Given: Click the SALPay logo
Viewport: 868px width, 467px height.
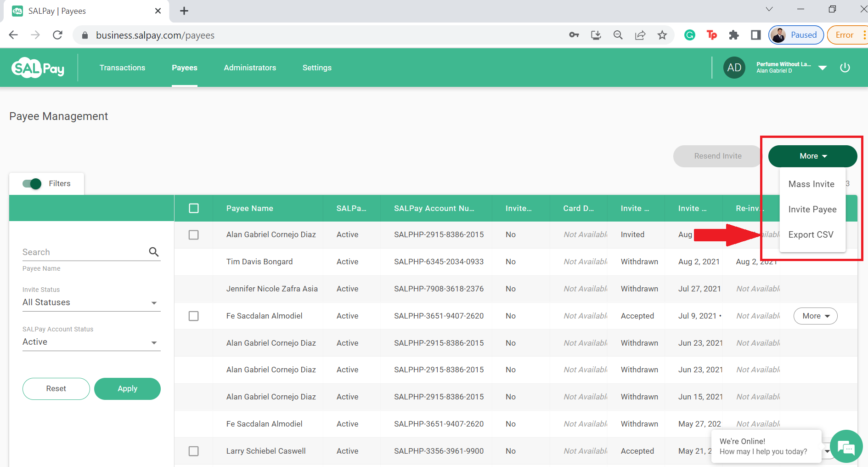Looking at the screenshot, I should [x=38, y=68].
